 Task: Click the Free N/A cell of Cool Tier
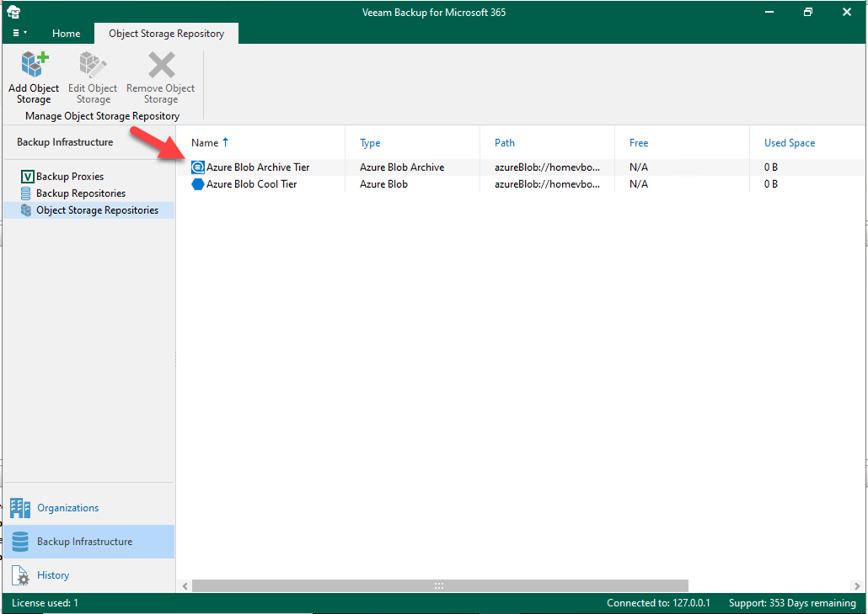[639, 184]
